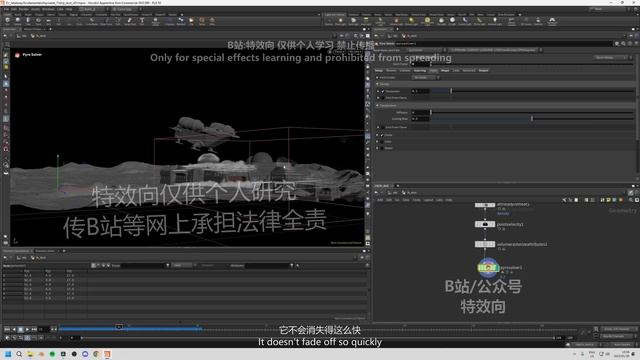Open File Explorer from the taskbar
640x360 pixels.
[30, 354]
